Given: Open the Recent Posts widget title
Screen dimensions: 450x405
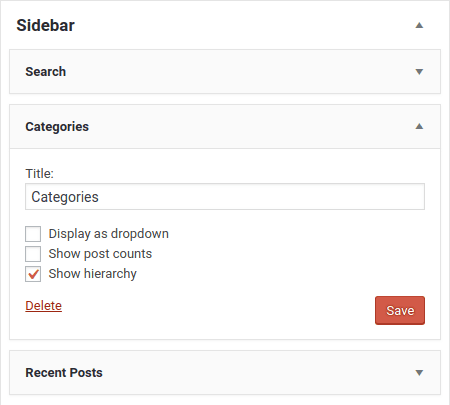Looking at the screenshot, I should pos(64,373).
